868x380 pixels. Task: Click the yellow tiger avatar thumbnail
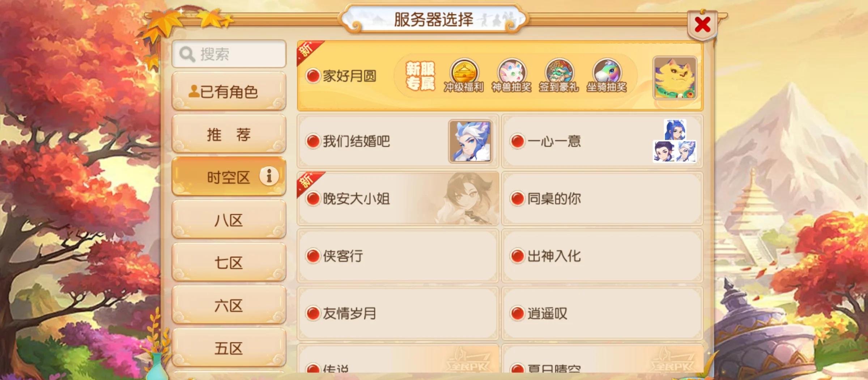[x=675, y=78]
